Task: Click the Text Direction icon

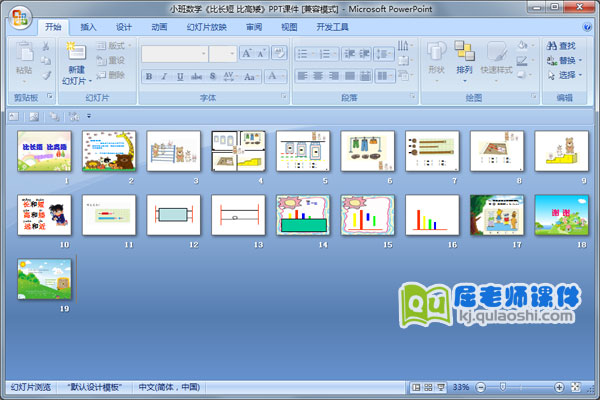Action: pos(404,46)
